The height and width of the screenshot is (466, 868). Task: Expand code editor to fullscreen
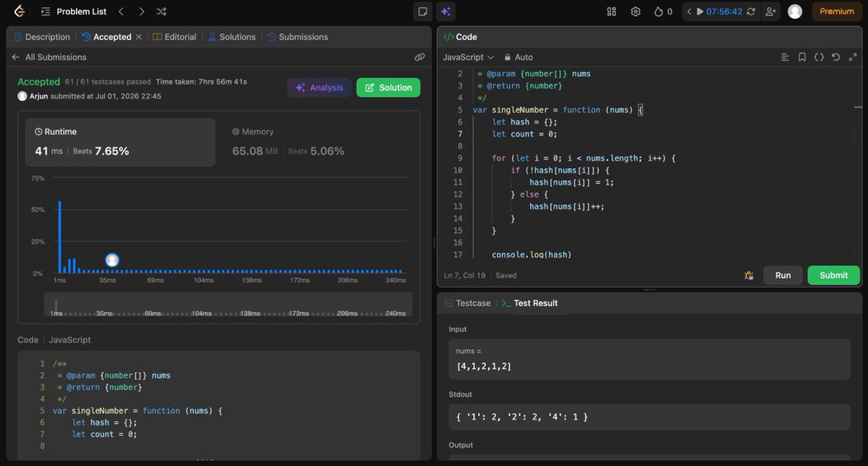pos(851,57)
